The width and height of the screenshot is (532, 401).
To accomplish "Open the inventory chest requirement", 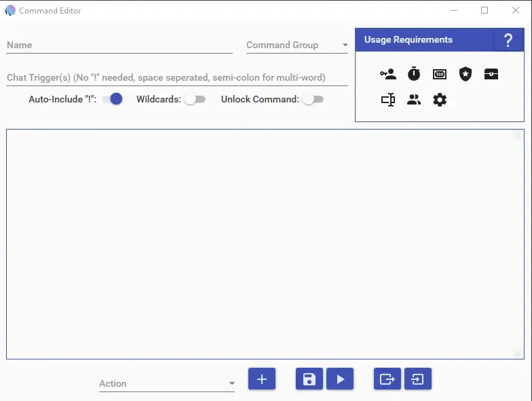I will pos(491,75).
